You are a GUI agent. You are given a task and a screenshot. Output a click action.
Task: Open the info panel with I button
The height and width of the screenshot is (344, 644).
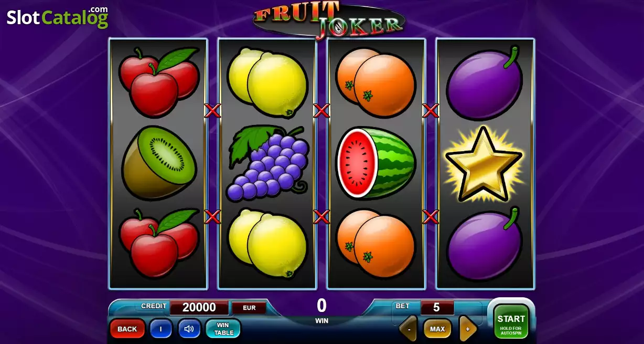pos(160,329)
